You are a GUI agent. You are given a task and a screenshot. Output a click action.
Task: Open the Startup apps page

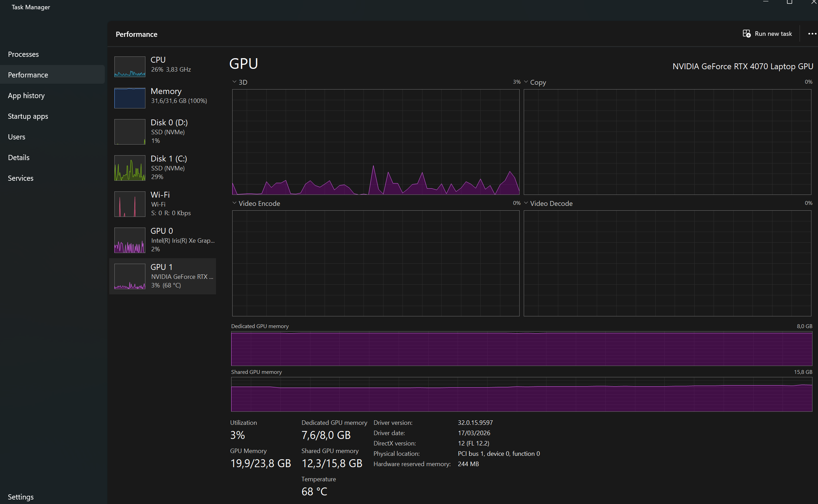point(28,116)
